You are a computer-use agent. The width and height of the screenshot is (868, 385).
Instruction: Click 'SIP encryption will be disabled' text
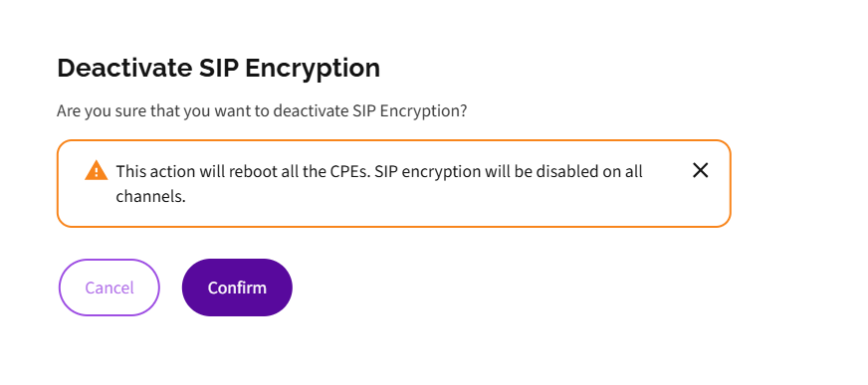pyautogui.click(x=481, y=171)
